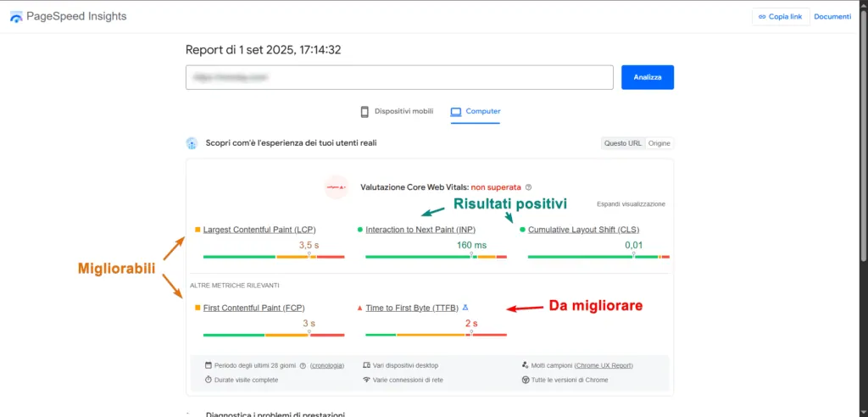Click the TTFB distribution bar
868x417 pixels.
click(436, 335)
